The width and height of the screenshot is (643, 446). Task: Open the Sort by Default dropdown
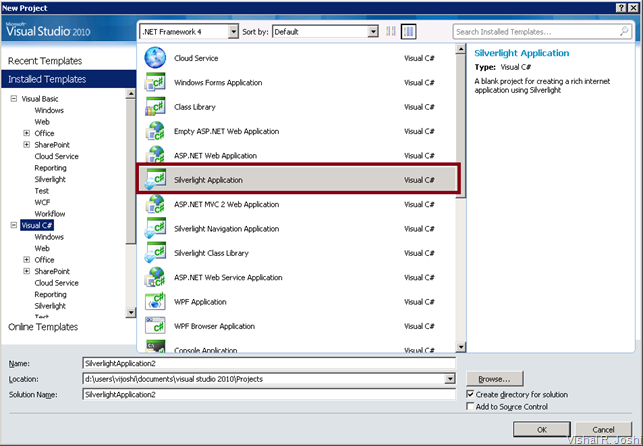pyautogui.click(x=373, y=32)
